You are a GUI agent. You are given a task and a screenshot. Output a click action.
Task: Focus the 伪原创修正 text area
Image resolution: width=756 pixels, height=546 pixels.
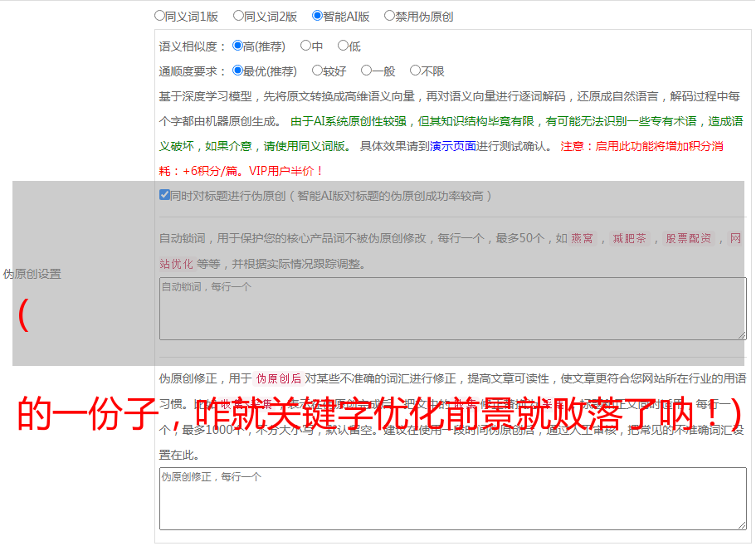coord(452,499)
